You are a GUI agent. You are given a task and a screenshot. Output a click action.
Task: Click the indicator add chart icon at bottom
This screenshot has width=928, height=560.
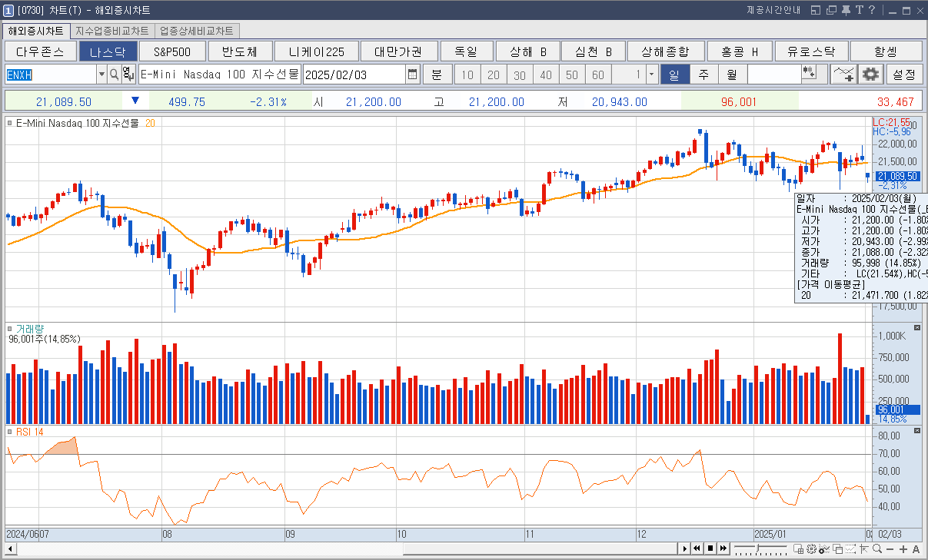click(825, 548)
